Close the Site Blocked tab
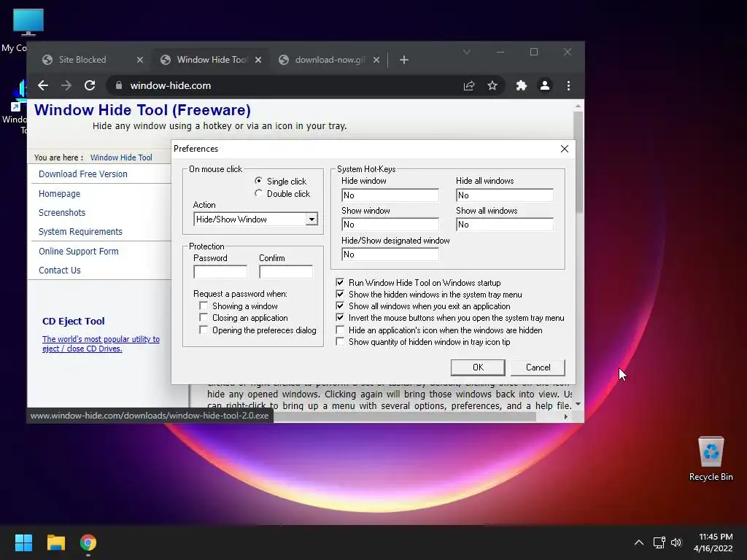Image resolution: width=747 pixels, height=560 pixels. (x=139, y=60)
